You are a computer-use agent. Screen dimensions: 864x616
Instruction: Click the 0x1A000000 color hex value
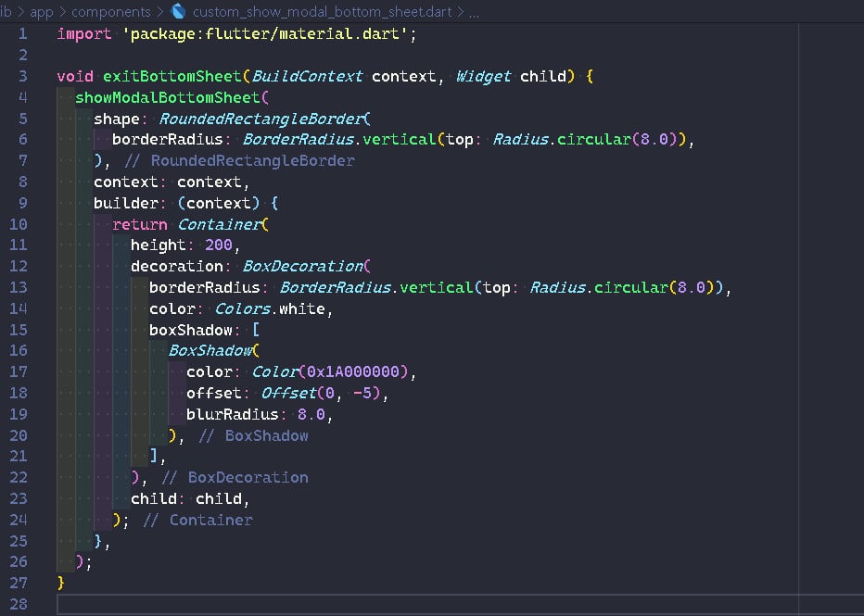[x=352, y=371]
